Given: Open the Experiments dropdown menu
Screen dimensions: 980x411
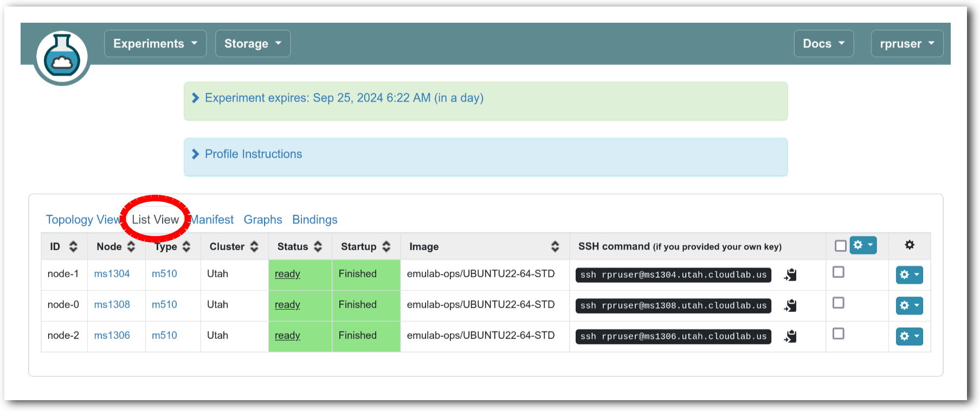Looking at the screenshot, I should coord(155,43).
